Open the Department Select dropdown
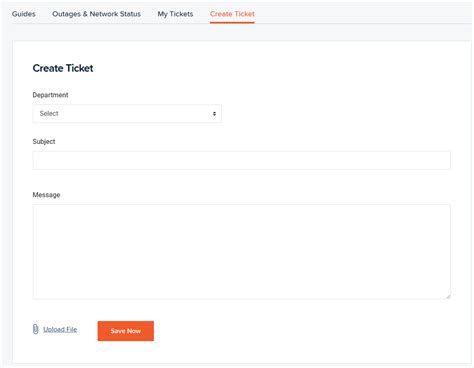 tap(127, 114)
